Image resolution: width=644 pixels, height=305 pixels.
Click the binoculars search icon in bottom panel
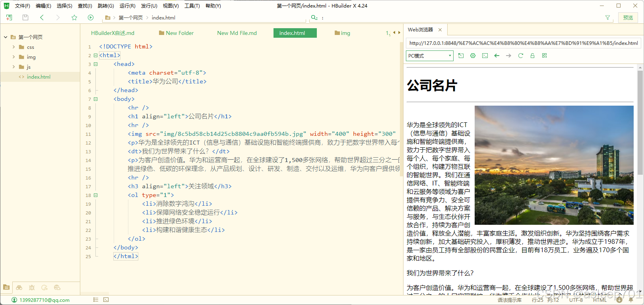(19, 287)
